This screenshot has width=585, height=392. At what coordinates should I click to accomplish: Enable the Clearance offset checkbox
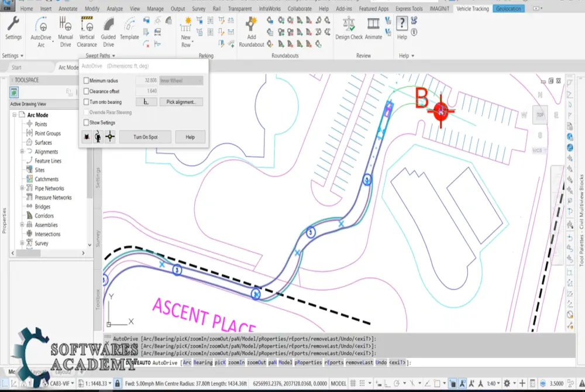click(x=86, y=91)
